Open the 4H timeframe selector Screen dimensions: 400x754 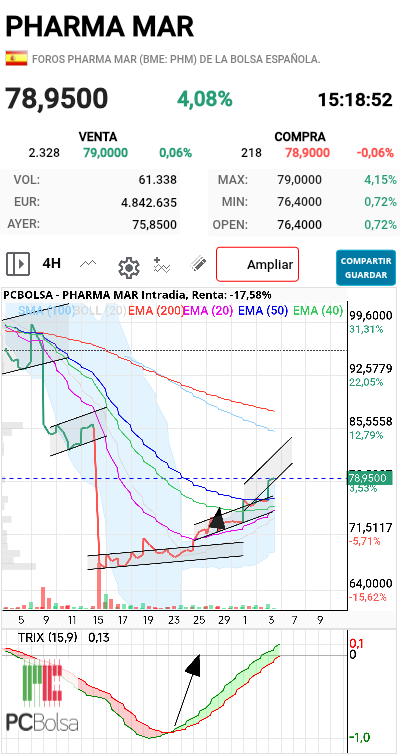[x=51, y=264]
